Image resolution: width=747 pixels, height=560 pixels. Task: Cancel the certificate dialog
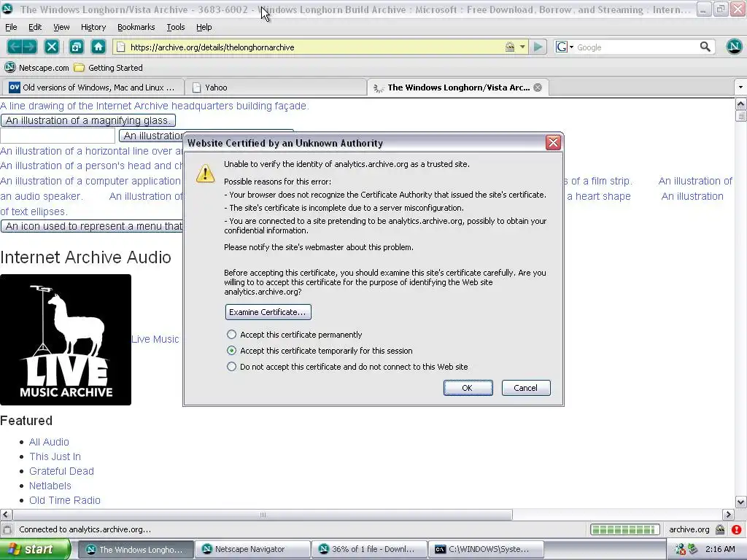click(x=526, y=388)
